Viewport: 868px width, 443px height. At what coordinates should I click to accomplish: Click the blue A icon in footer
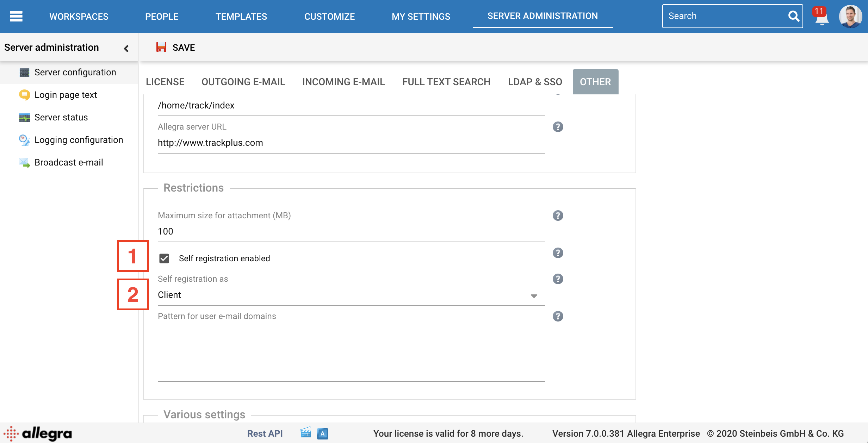pyautogui.click(x=322, y=433)
